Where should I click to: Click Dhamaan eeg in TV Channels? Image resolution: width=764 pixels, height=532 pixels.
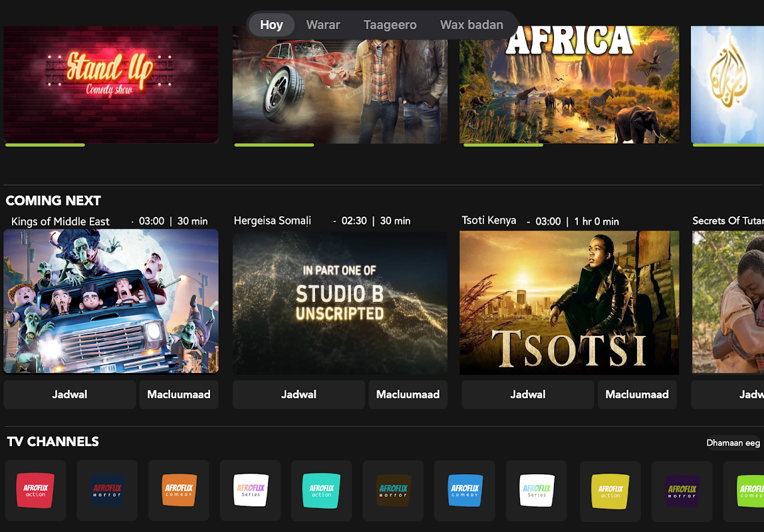point(733,443)
